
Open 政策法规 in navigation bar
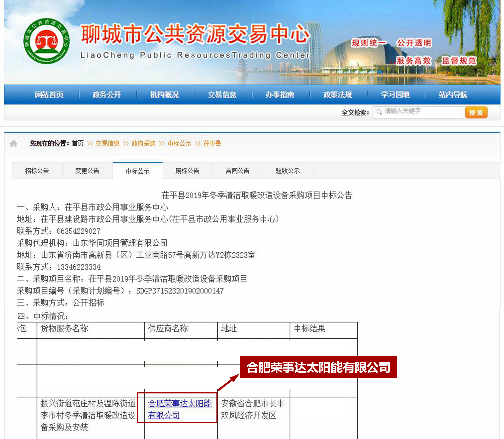(x=337, y=95)
